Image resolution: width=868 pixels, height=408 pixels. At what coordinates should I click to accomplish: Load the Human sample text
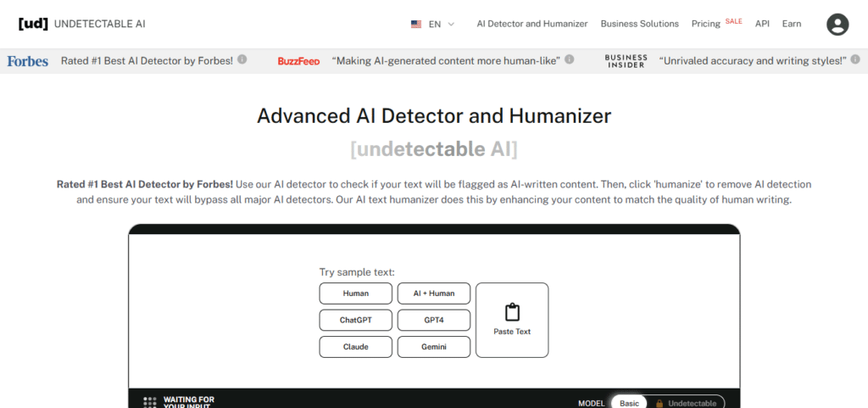[x=355, y=293]
